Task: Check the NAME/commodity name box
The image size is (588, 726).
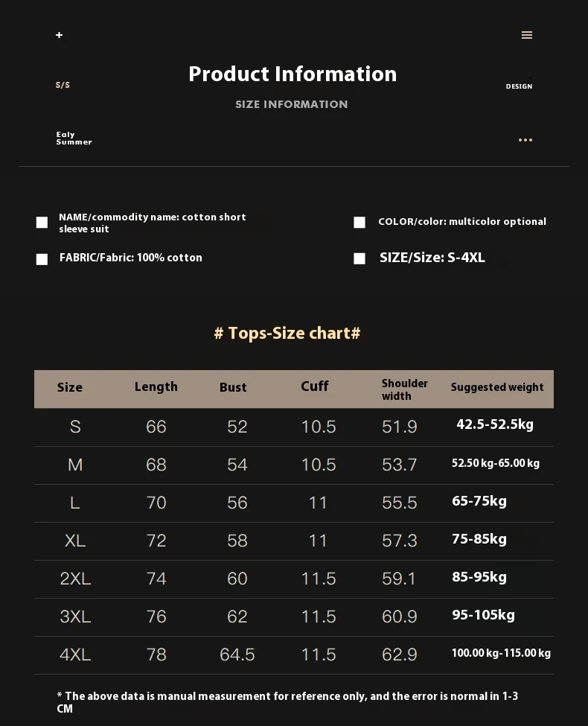Action: pyautogui.click(x=42, y=223)
